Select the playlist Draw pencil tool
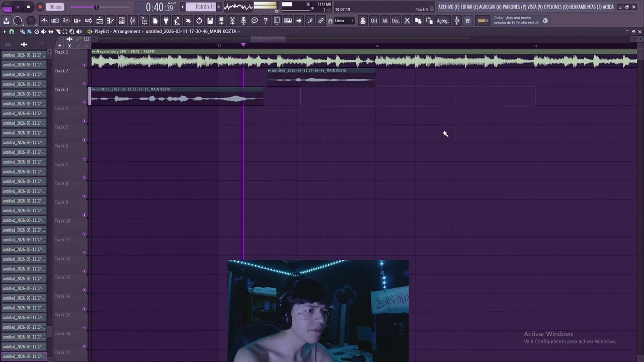The height and width of the screenshot is (362, 644). [x=23, y=31]
